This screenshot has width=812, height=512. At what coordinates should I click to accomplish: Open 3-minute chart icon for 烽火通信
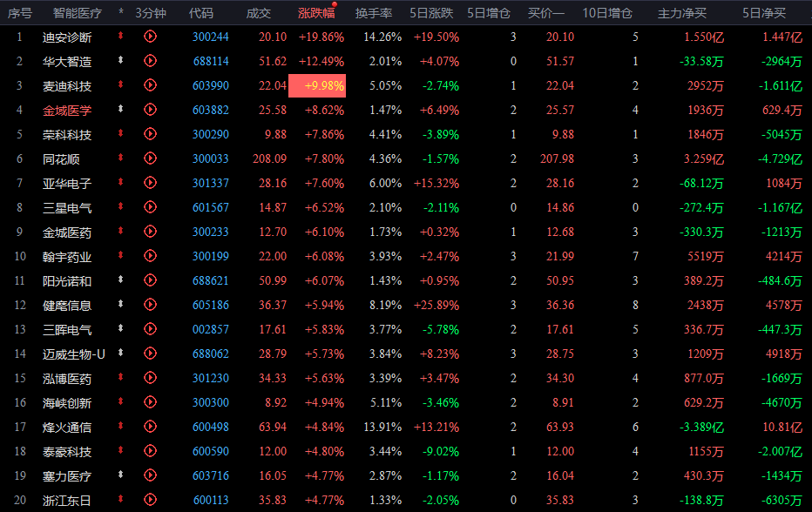[x=150, y=426]
